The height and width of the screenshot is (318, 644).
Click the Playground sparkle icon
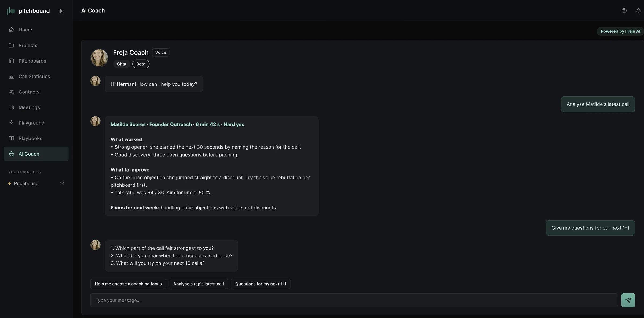pos(11,123)
